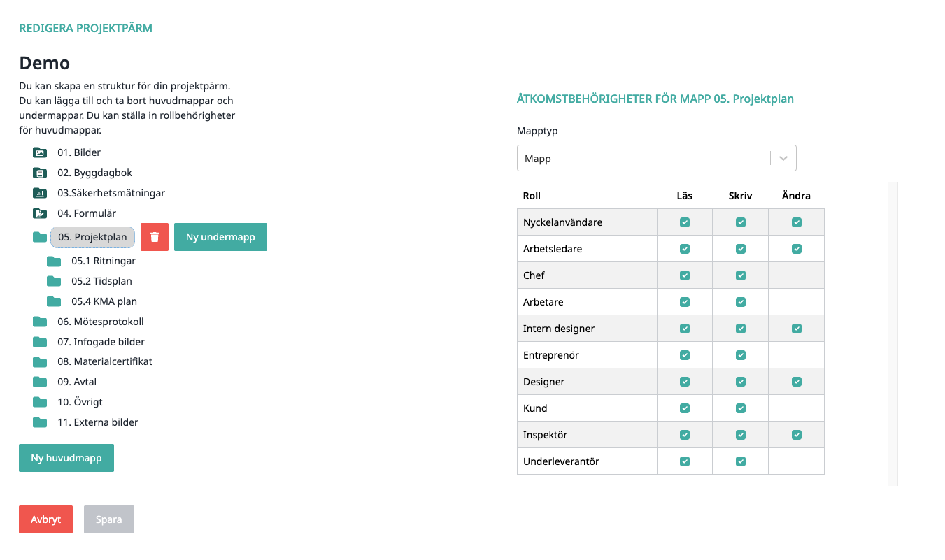This screenshot has height=560, width=945.
Task: Select the 05.2 Tidsplan subfolder
Action: click(101, 281)
